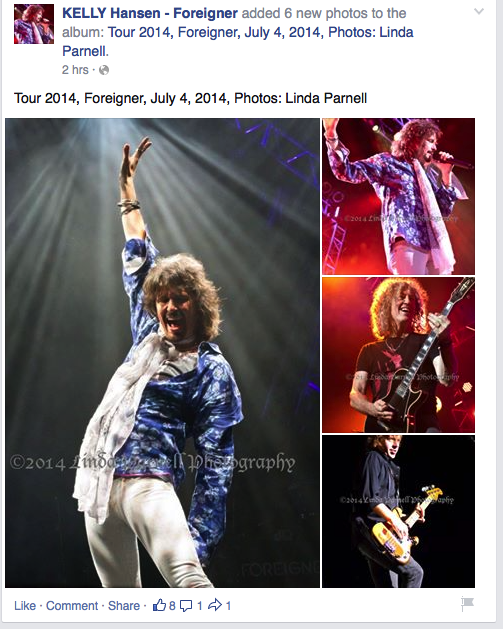Click the comment bubble count icon

pyautogui.click(x=186, y=606)
